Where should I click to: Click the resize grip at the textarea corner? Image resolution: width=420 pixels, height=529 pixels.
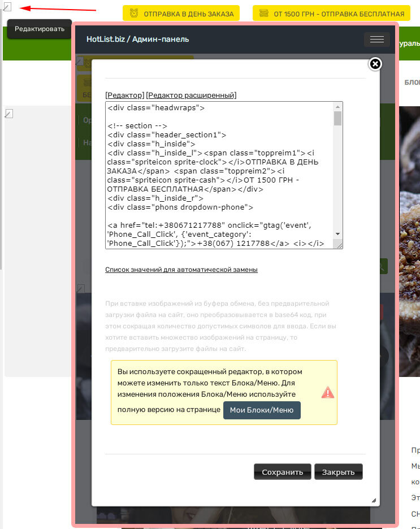click(x=338, y=245)
